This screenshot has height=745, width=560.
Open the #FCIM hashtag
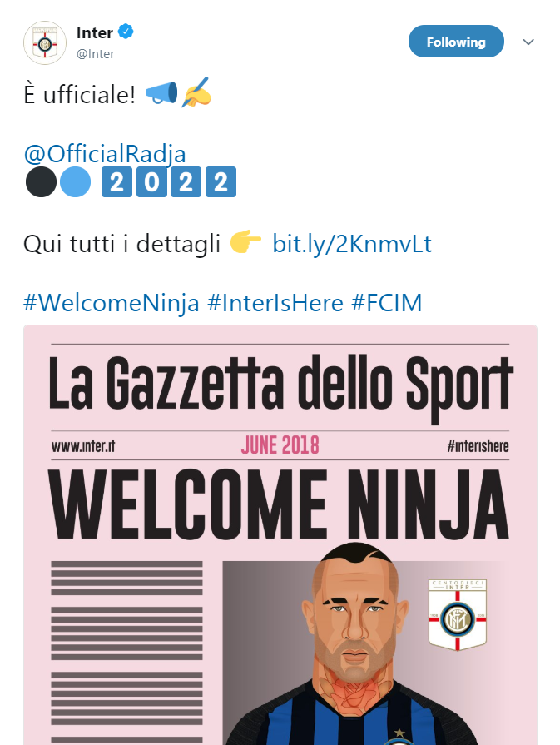click(x=387, y=302)
